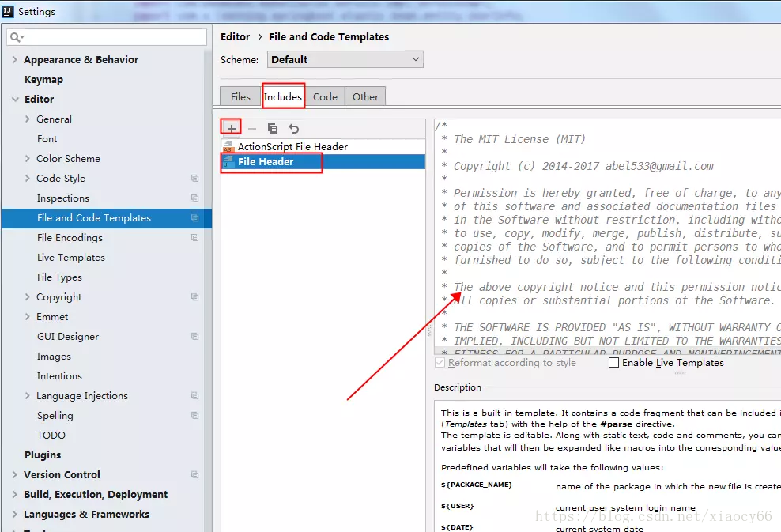The height and width of the screenshot is (532, 781).
Task: Click the project icon beside File and Code Templates
Action: (x=194, y=217)
